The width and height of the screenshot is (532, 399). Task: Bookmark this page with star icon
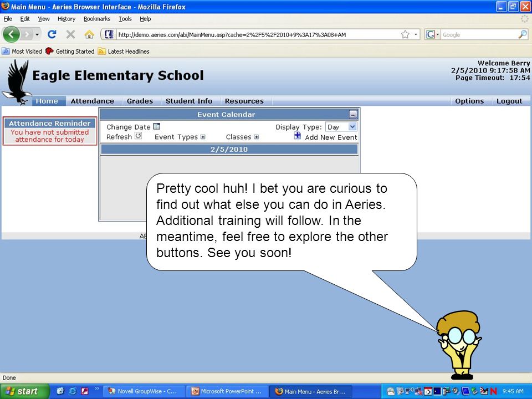(405, 34)
